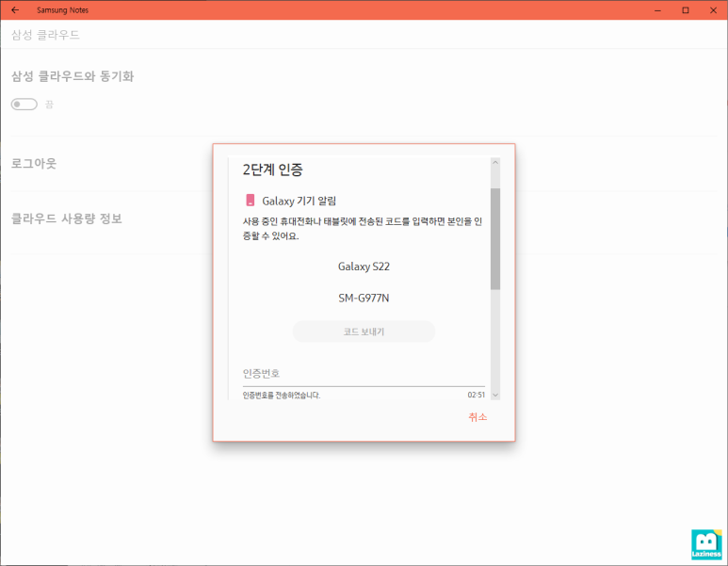Select 로그아웃 in settings
This screenshot has width=728, height=566.
pos(34,164)
